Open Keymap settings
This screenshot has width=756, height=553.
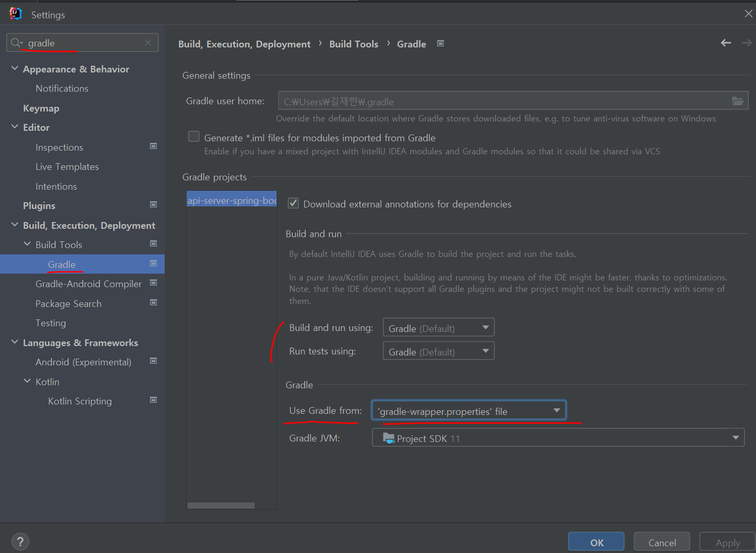click(x=41, y=108)
